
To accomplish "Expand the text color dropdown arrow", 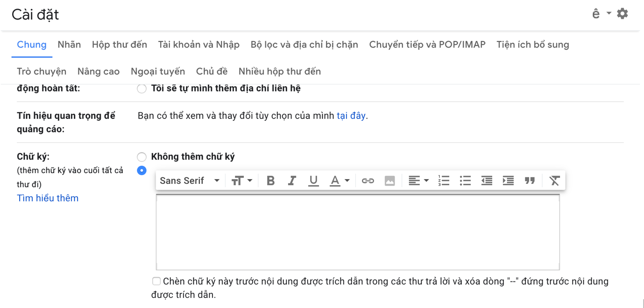I will (347, 181).
